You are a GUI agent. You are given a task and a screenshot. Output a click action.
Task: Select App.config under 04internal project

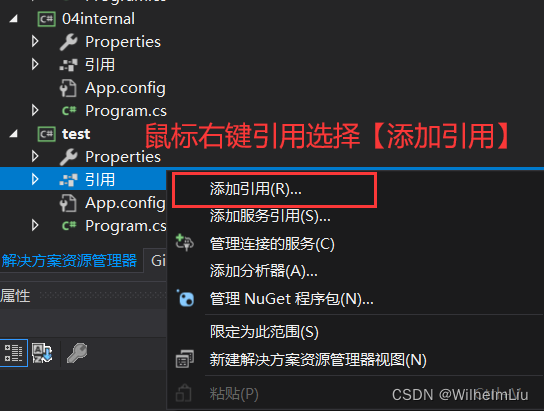pos(125,88)
